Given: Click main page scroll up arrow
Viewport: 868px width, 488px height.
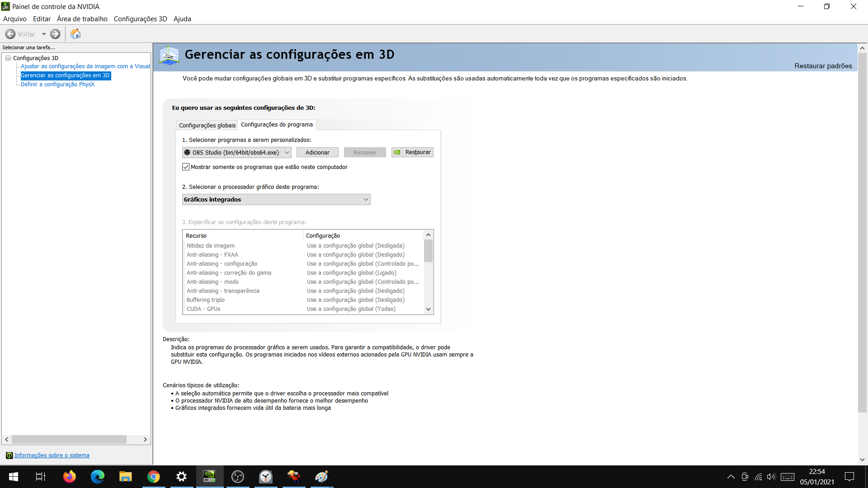Looking at the screenshot, I should click(x=862, y=48).
